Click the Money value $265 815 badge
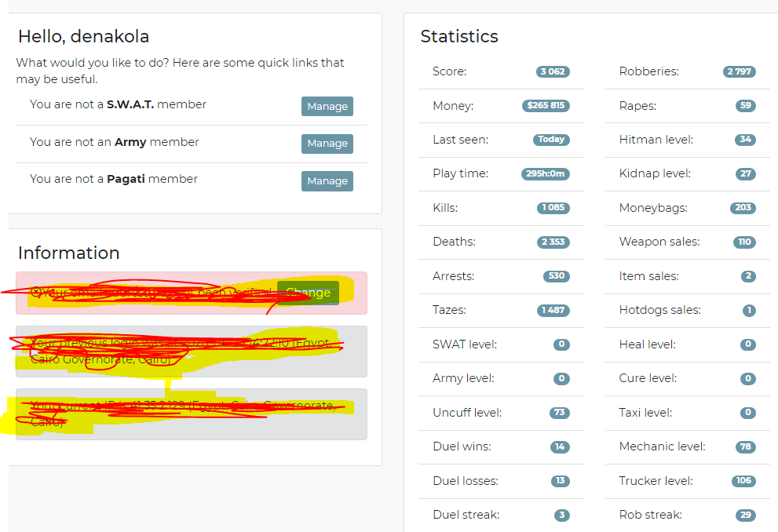Screen dimensions: 778x532 click(546, 105)
